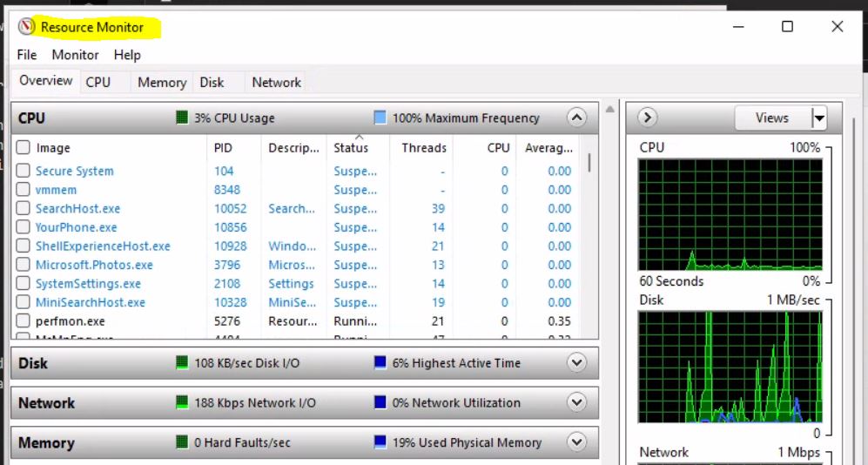868x465 pixels.
Task: Select the perfmon.exe process name
Action: point(71,321)
